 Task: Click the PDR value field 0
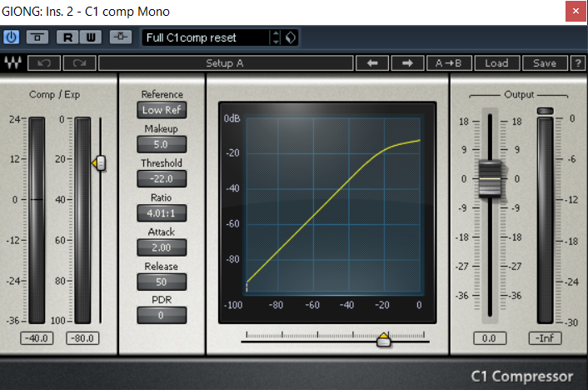click(162, 315)
